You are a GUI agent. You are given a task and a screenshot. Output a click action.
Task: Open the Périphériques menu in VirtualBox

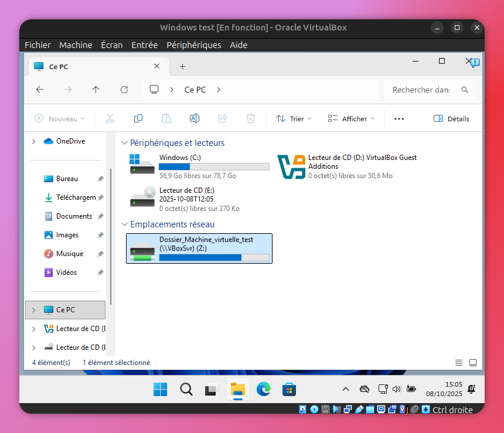pyautogui.click(x=193, y=45)
